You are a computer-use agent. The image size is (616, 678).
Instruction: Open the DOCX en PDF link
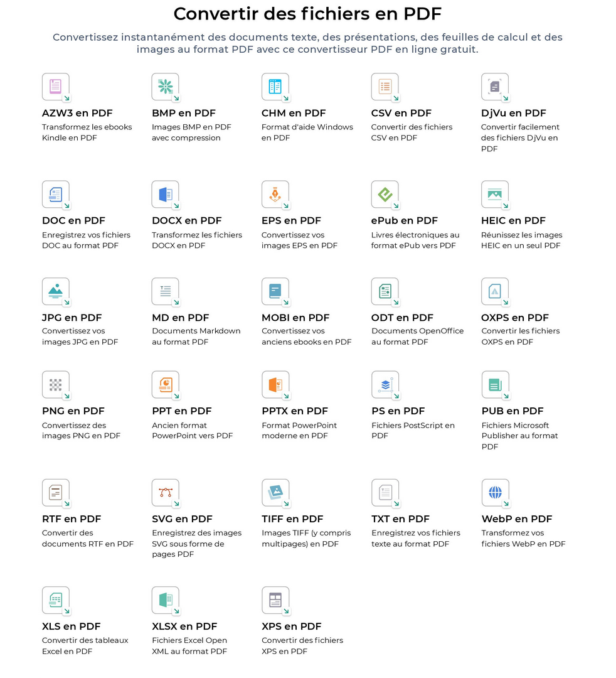pos(186,220)
